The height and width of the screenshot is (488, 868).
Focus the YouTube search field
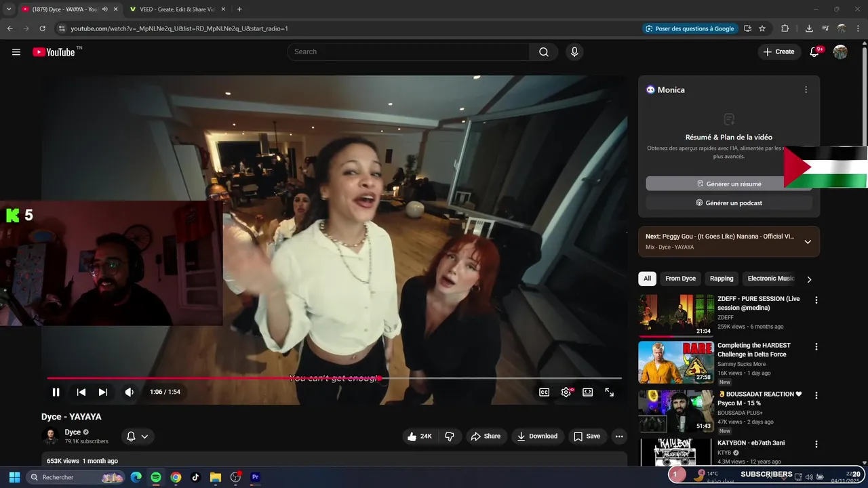pos(409,52)
